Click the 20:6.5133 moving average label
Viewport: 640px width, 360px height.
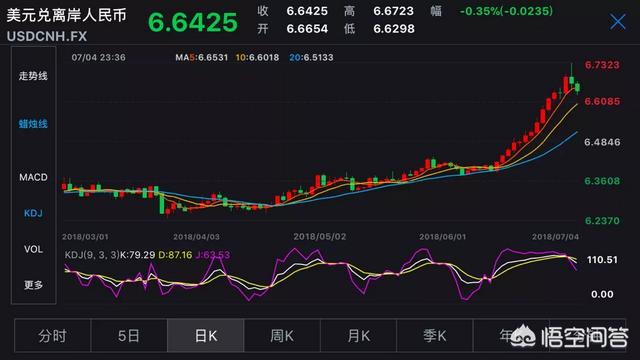[311, 58]
